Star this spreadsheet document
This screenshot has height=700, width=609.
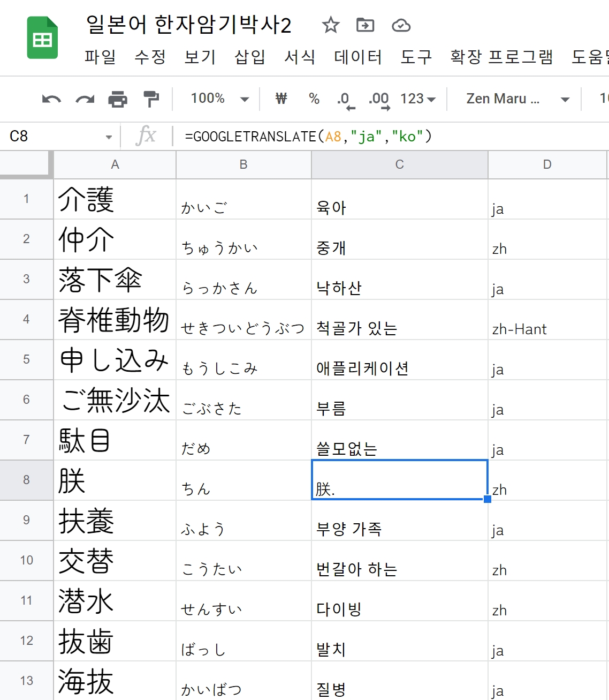pos(330,25)
